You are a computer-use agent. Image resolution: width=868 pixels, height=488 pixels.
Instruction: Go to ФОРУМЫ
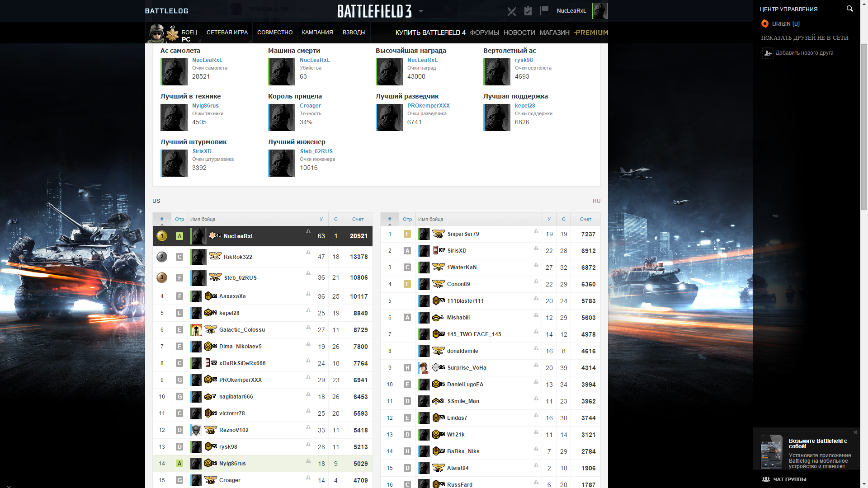click(484, 33)
